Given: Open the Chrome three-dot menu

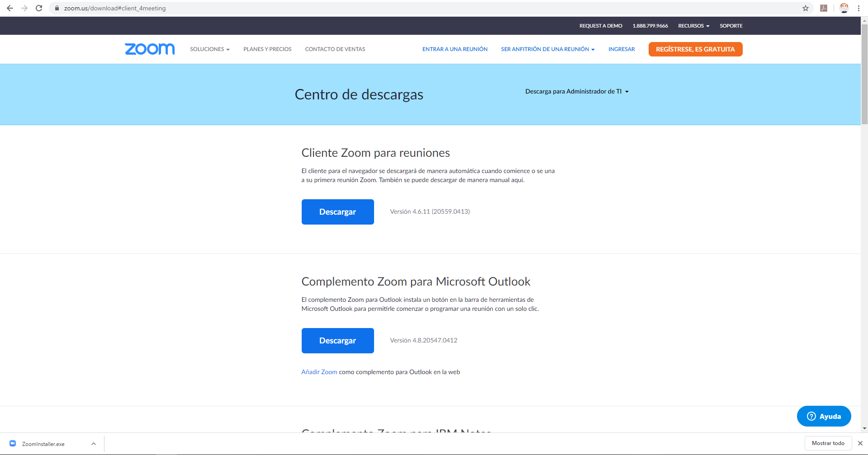Looking at the screenshot, I should click(859, 8).
